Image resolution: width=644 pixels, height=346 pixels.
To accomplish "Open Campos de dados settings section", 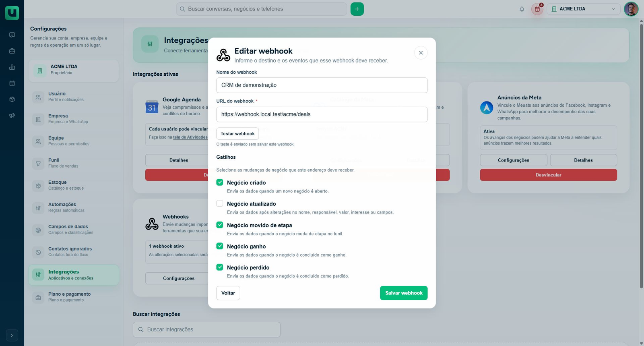I will point(74,230).
